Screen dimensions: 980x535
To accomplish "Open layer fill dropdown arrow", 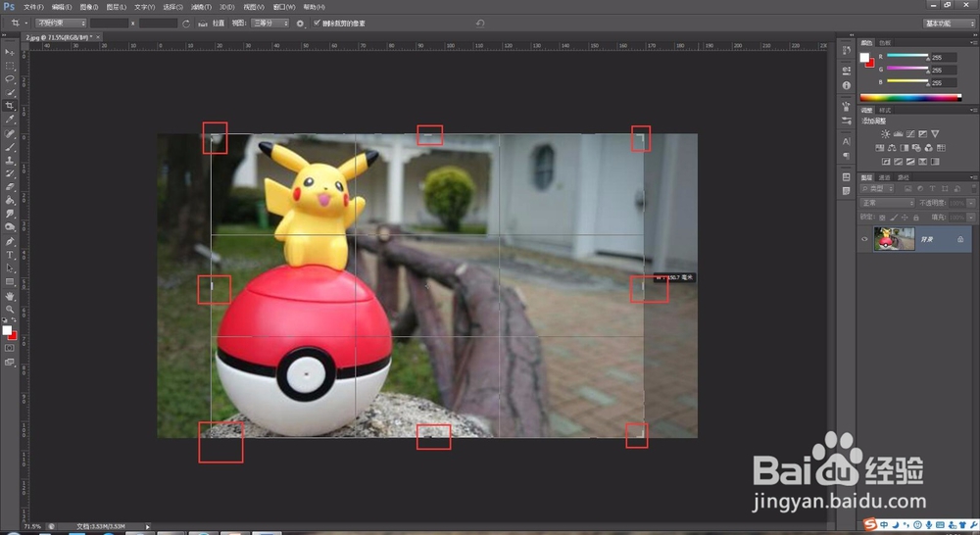I will 971,218.
